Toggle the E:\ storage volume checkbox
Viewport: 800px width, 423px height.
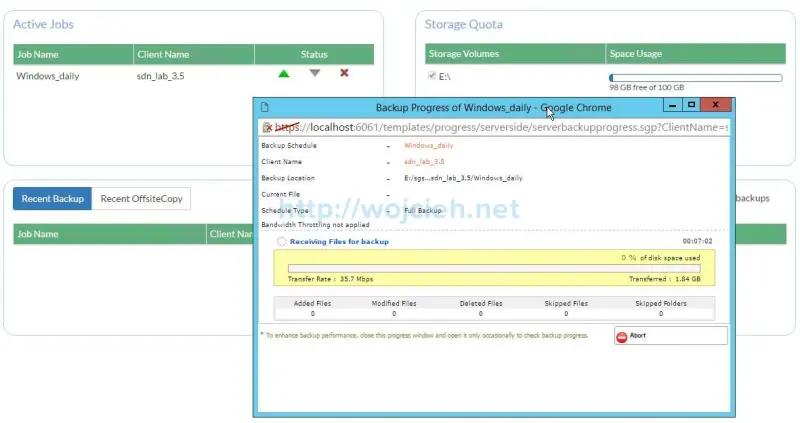[432, 76]
